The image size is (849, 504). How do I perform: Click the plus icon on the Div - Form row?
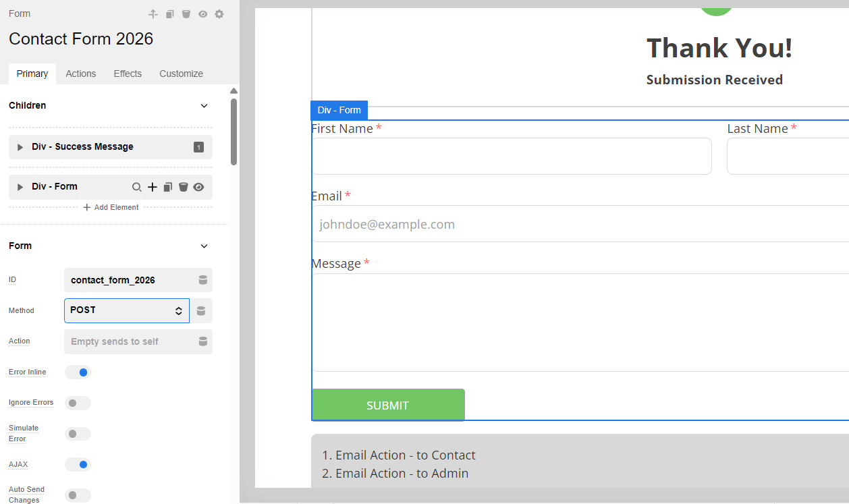(153, 187)
